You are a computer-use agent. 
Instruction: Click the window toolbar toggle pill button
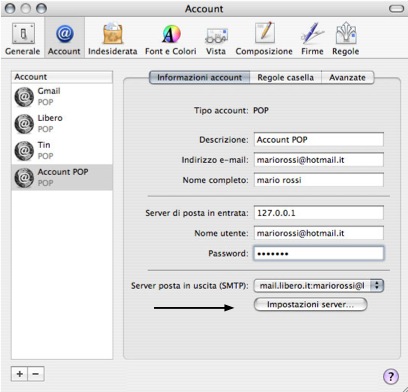point(396,9)
